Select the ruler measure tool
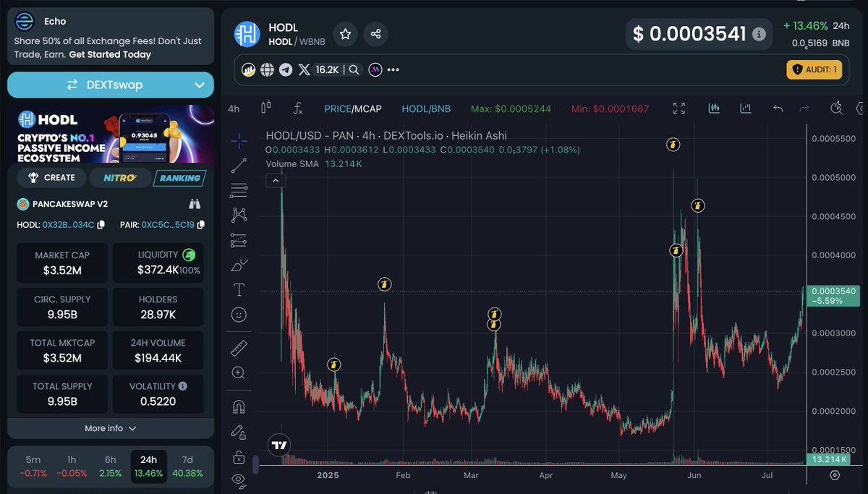Viewport: 868px width, 494px height. (x=239, y=349)
